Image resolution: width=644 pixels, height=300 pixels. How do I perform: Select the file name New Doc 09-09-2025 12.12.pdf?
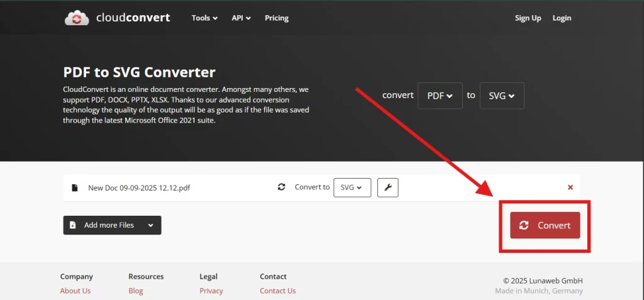139,188
